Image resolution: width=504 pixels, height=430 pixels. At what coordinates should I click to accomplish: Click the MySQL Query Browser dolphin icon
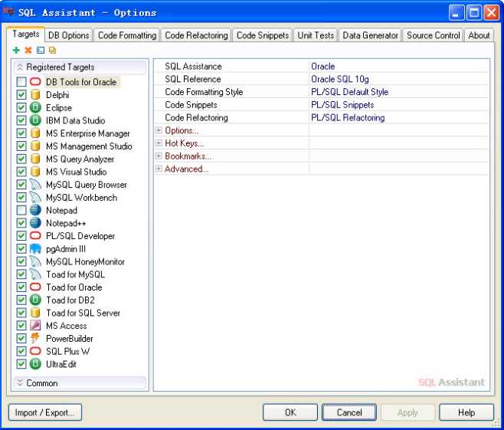click(x=35, y=185)
